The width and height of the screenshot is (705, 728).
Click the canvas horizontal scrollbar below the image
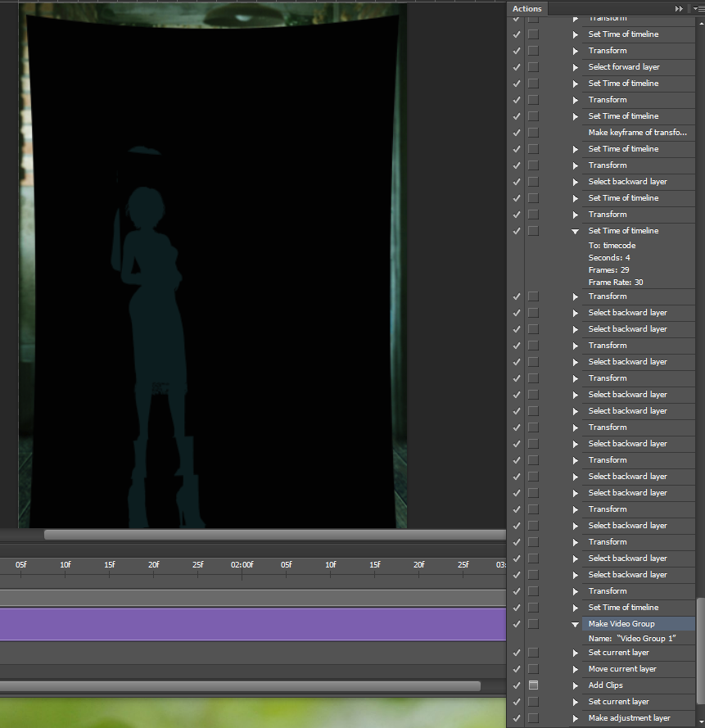[275, 535]
